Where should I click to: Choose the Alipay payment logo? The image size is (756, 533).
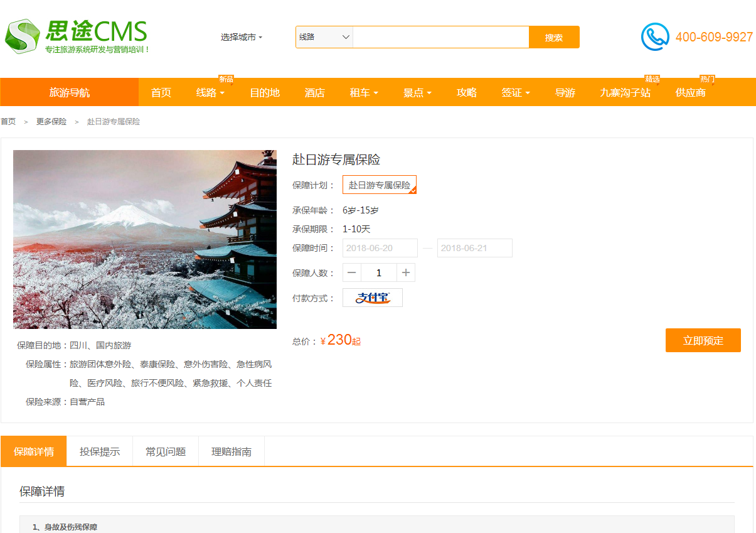373,298
